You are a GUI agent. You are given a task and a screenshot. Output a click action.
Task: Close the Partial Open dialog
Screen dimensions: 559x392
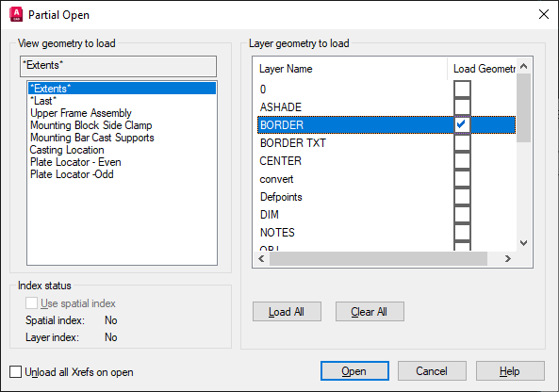[x=543, y=14]
